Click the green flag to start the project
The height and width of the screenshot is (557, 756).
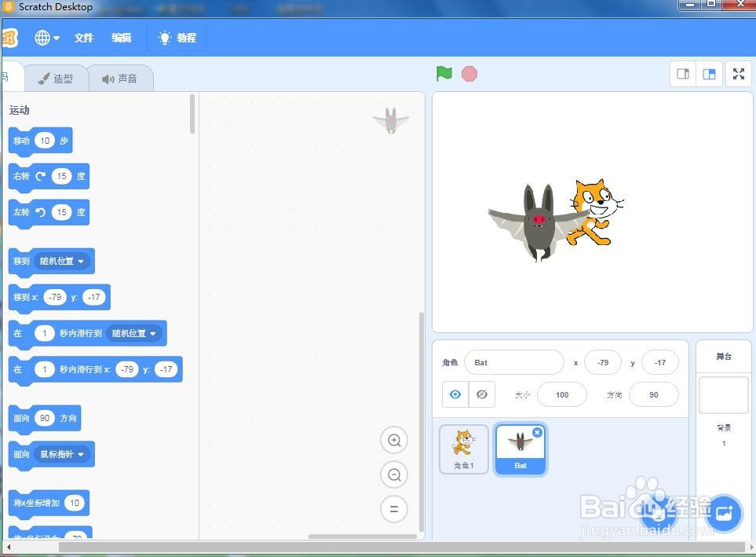click(444, 73)
